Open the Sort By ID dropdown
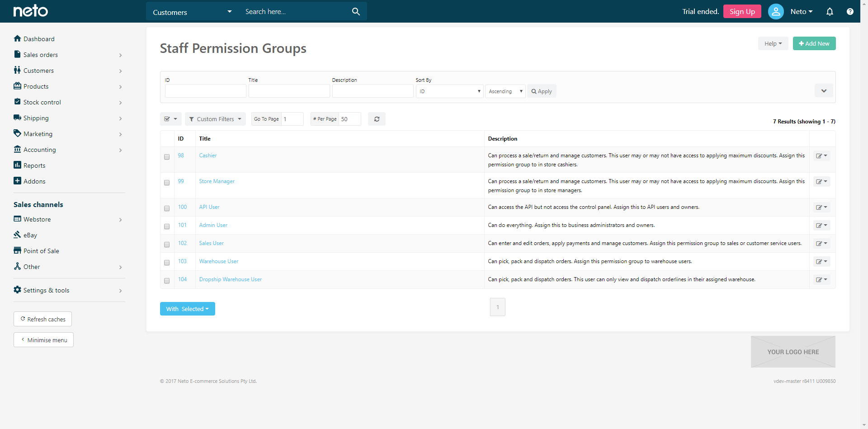Screen dimensions: 868x429 point(449,91)
